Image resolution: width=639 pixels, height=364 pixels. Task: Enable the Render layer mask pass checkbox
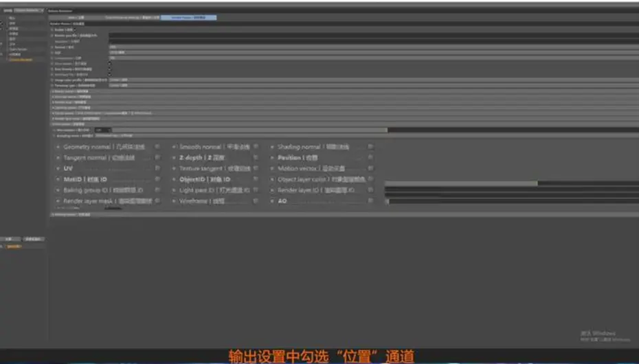pyautogui.click(x=157, y=201)
